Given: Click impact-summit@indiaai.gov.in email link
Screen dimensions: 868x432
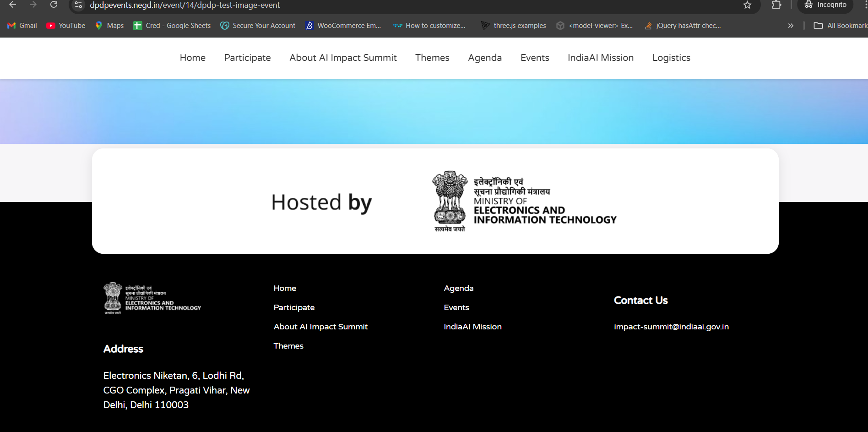Looking at the screenshot, I should point(671,327).
